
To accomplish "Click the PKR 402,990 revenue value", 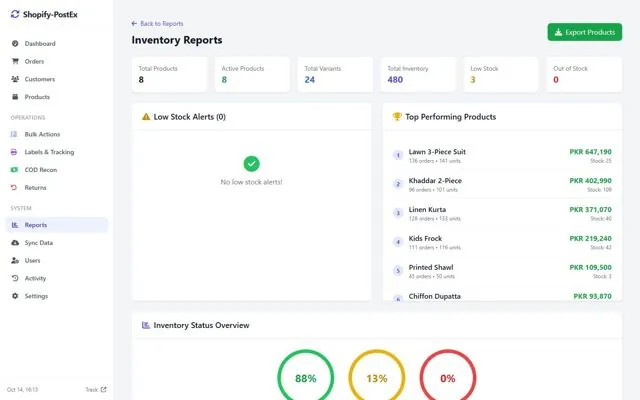I will (x=591, y=181).
